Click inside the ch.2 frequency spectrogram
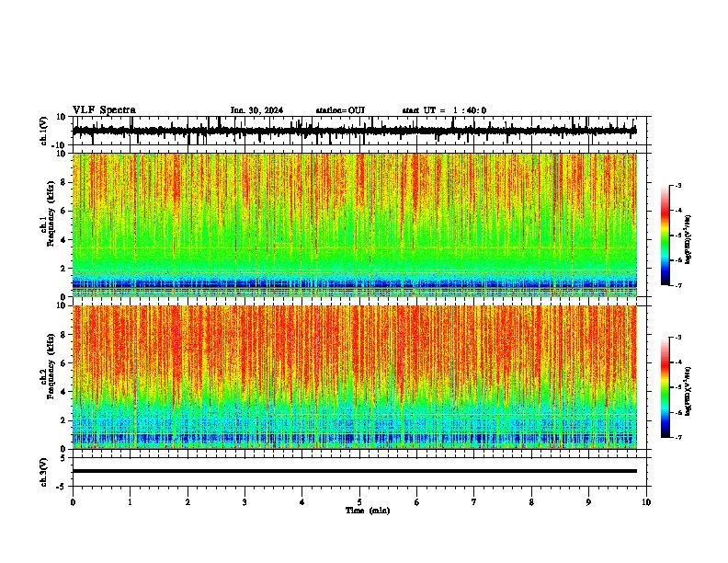The width and height of the screenshot is (728, 563). [355, 377]
